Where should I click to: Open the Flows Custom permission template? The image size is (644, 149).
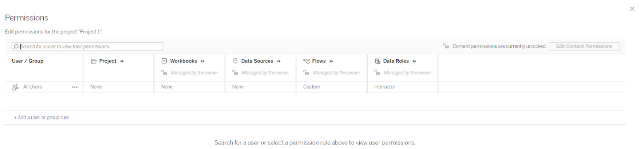[x=312, y=87]
